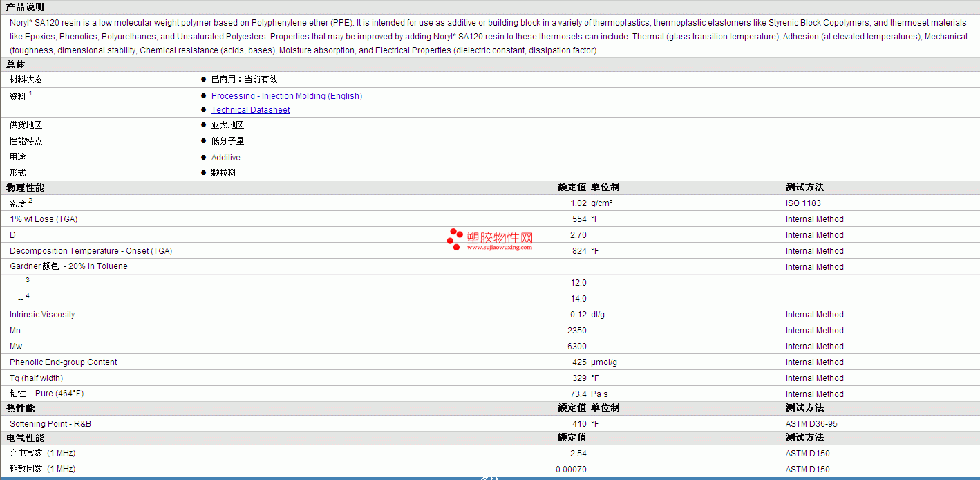980x480 pixels.
Task: Click the 单位制 header in 物理性能 section
Action: pos(605,187)
